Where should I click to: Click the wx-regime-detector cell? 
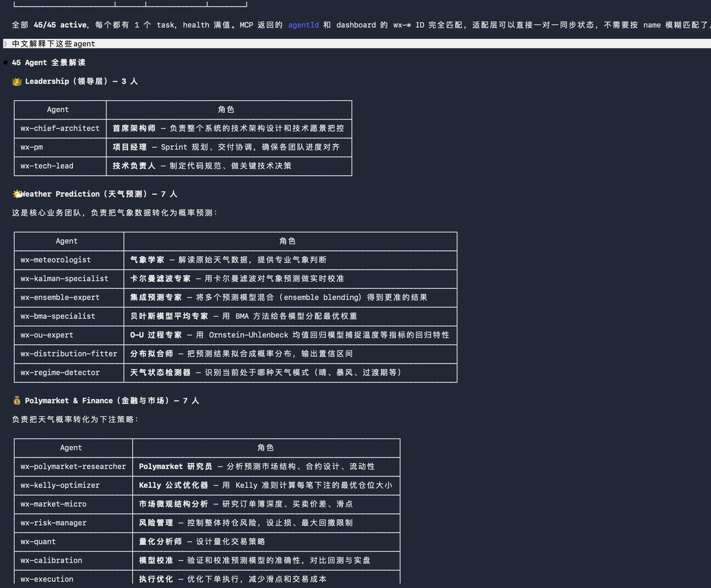point(69,372)
